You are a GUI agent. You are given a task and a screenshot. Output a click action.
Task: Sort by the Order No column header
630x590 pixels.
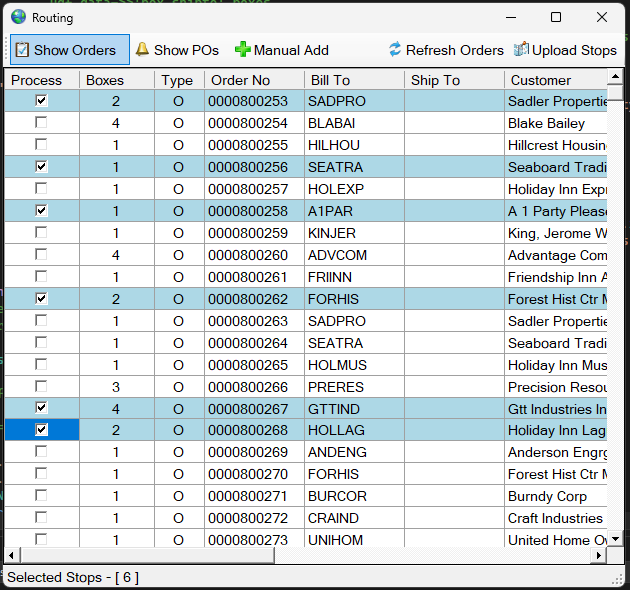(254, 80)
